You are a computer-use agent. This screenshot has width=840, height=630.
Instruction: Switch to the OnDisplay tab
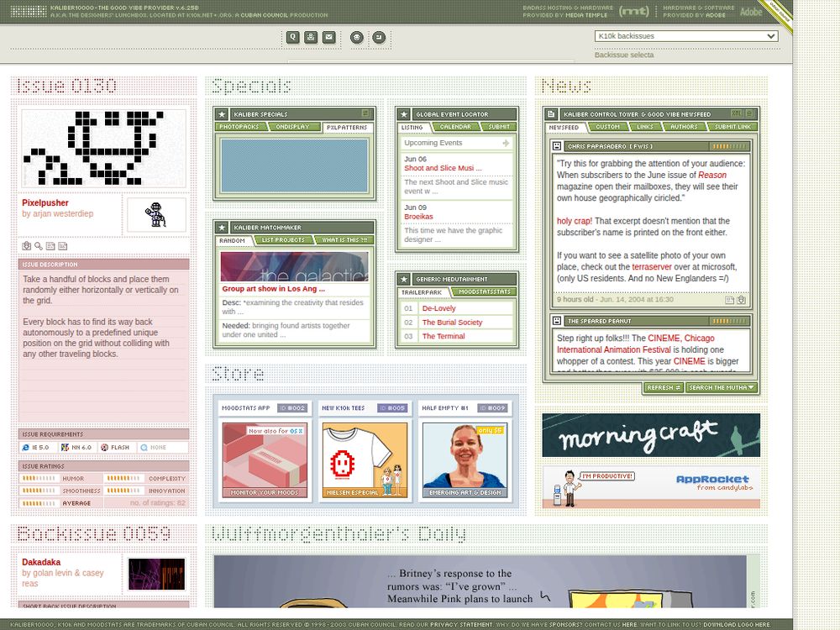pyautogui.click(x=292, y=127)
